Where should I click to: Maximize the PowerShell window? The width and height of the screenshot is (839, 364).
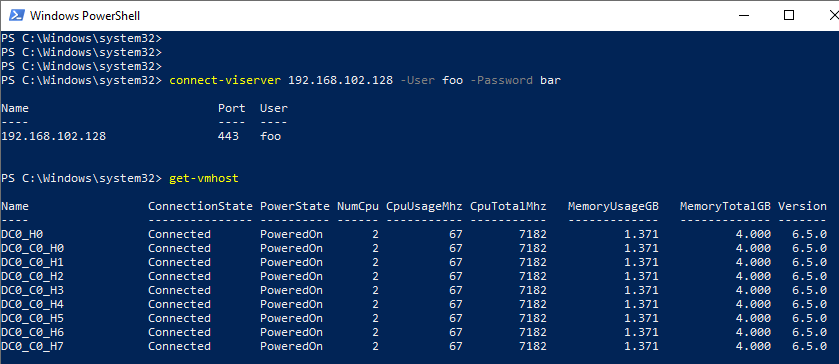pyautogui.click(x=789, y=16)
